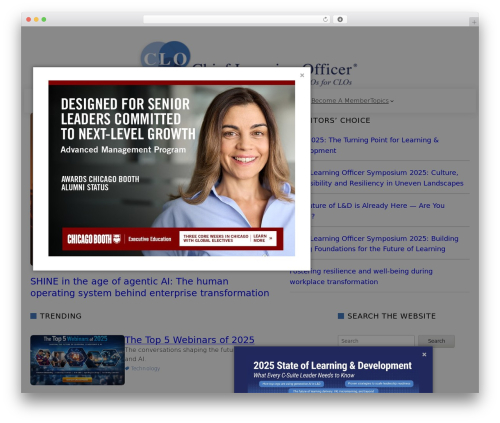Screen dimensions: 500x423
Task: Click the Chicago Booth logo in the ad
Action: pos(94,239)
